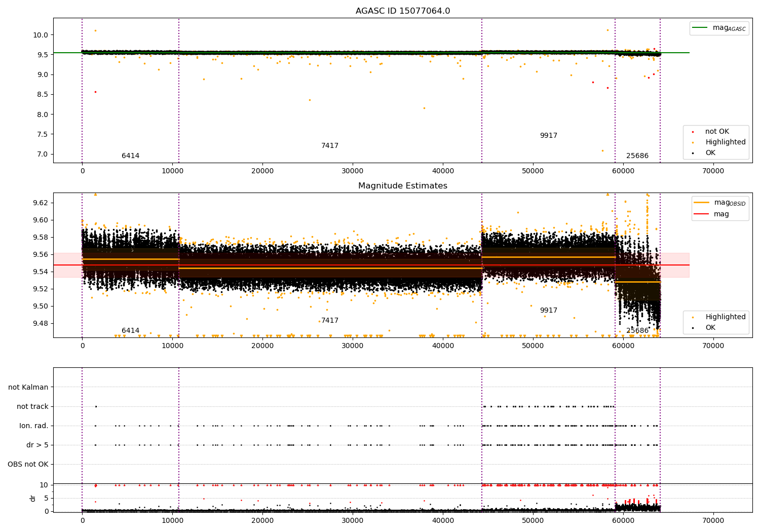Click the 'not track' y-axis label
This screenshot has height=532, width=760.
[32, 407]
